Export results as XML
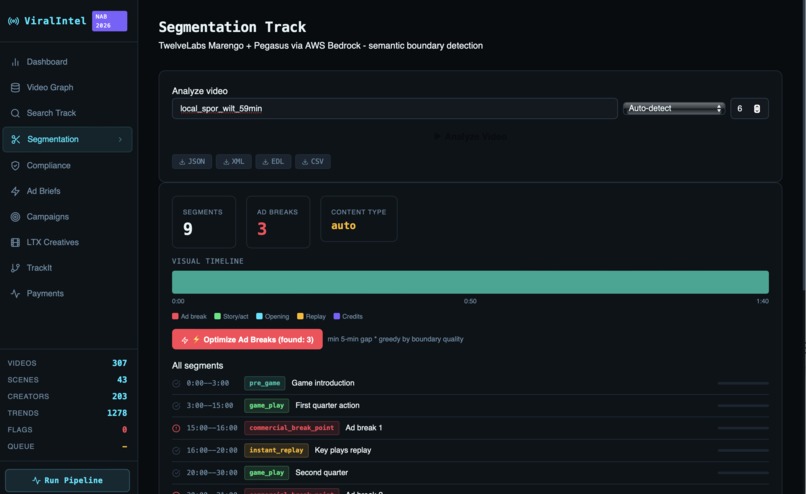The height and width of the screenshot is (494, 806). (x=234, y=161)
